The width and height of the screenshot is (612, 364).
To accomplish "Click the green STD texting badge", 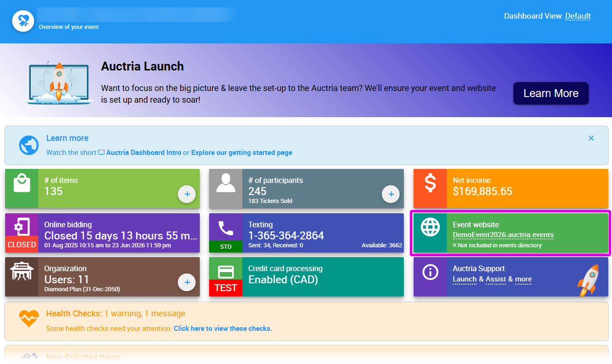I will coord(226,246).
